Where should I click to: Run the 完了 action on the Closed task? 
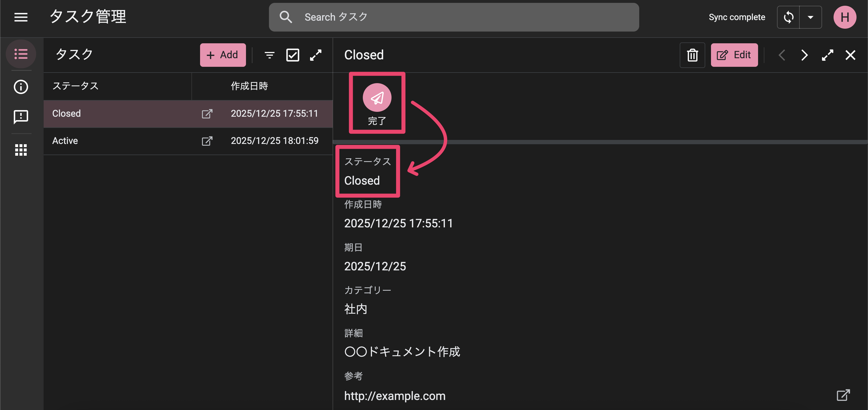coord(377,98)
